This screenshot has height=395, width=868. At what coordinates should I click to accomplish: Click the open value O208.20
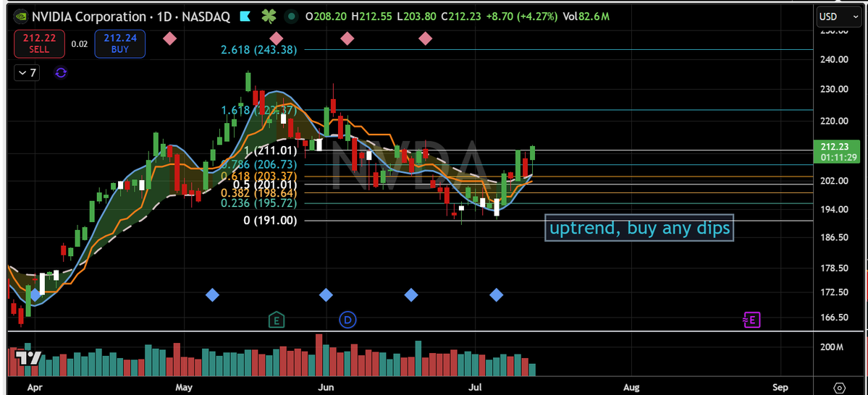point(326,17)
